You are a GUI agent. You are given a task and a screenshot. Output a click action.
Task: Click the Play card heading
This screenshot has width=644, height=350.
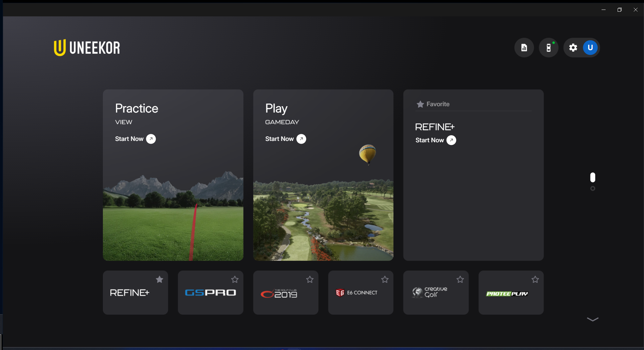(x=276, y=109)
